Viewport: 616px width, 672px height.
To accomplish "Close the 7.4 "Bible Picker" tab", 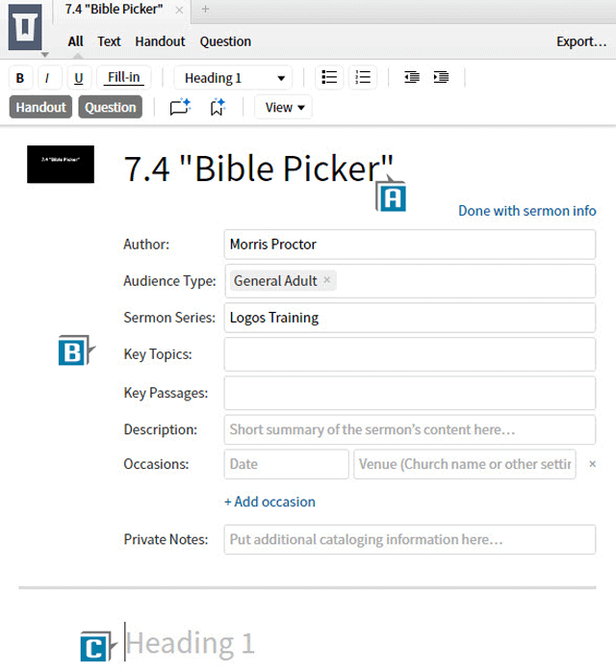I will point(179,10).
